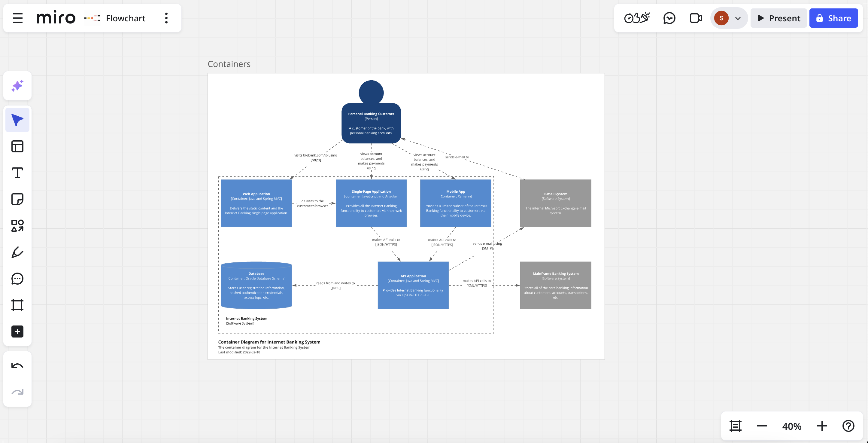Click the Share button
Screen dimensions: 868x443
[834, 18]
